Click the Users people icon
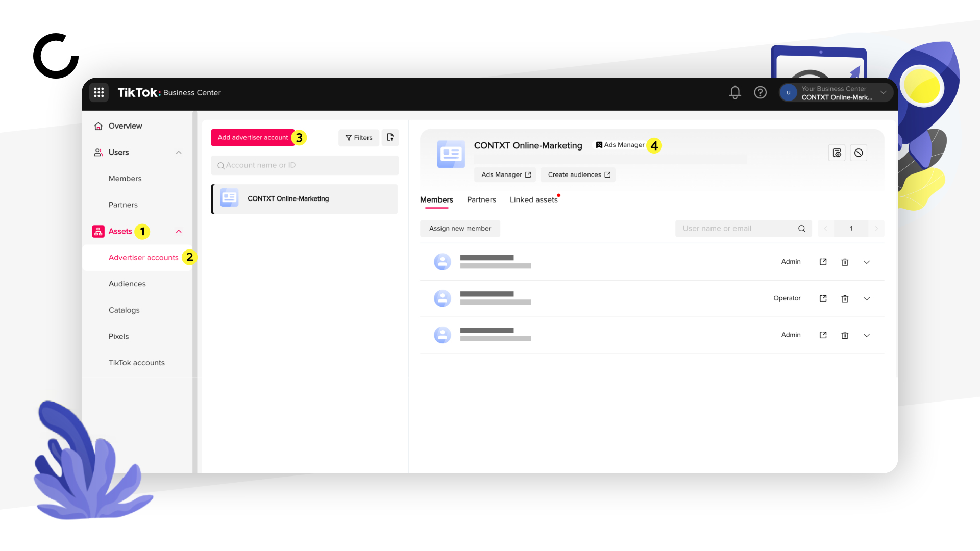 (x=99, y=153)
